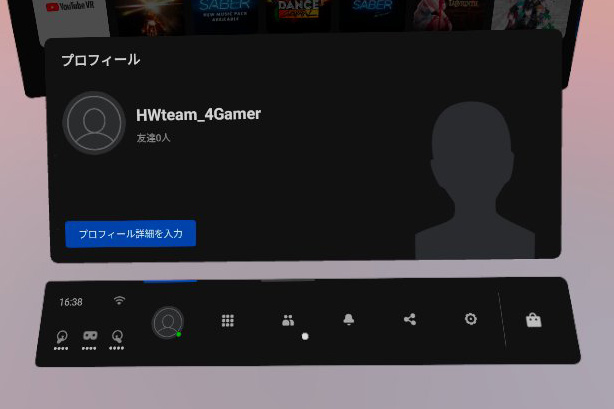Click the HWteam_4Gamer username
This screenshot has width=614, height=409.
coord(198,115)
